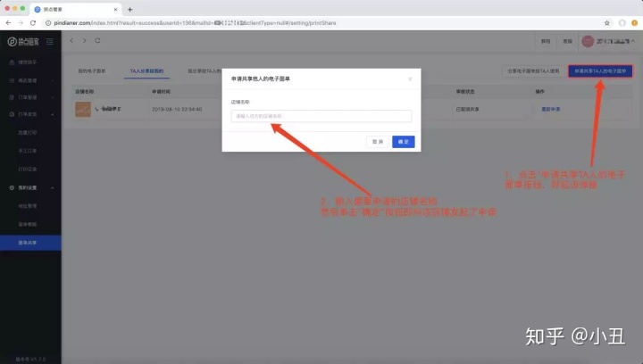Select the TA人分享给我的 tab

click(146, 70)
